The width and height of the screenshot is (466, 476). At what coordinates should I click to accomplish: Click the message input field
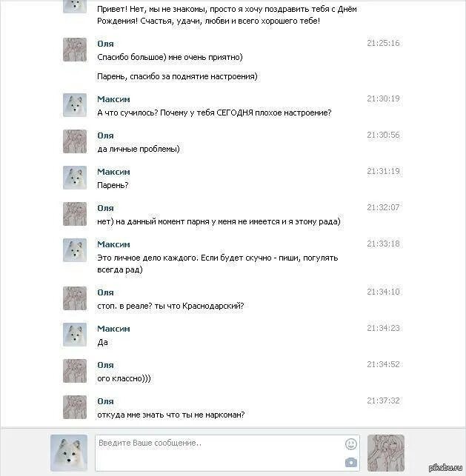(227, 452)
